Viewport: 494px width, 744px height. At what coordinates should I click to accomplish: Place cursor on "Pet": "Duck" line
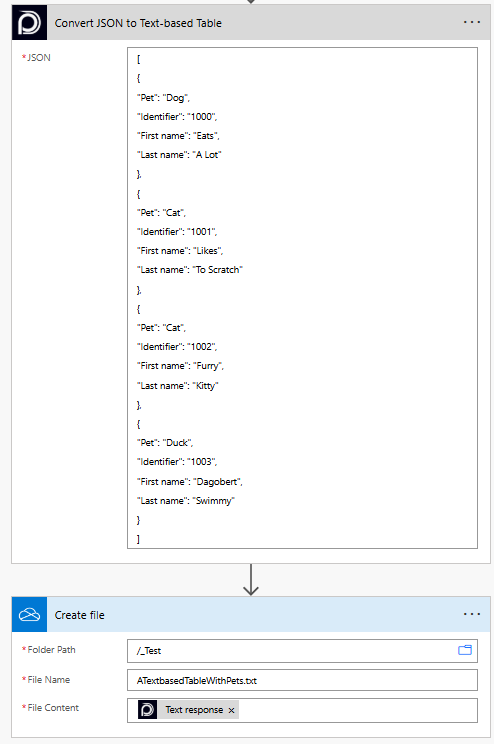click(x=165, y=443)
